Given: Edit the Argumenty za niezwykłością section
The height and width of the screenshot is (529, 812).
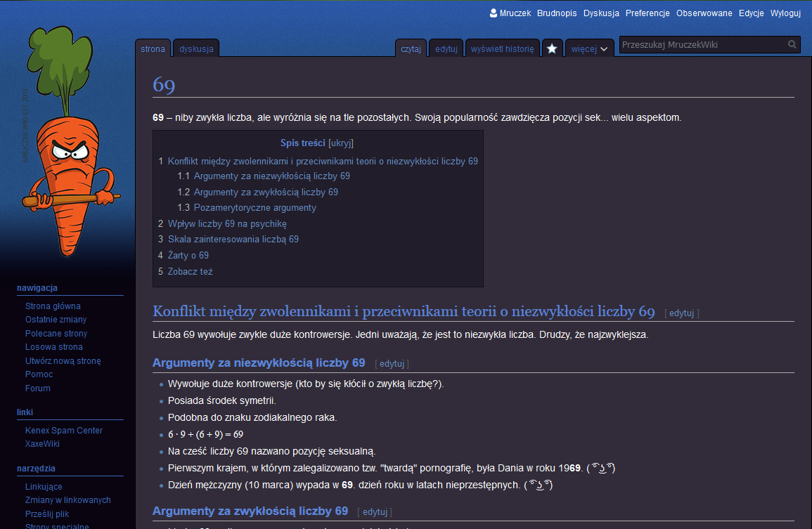Looking at the screenshot, I should [x=392, y=364].
